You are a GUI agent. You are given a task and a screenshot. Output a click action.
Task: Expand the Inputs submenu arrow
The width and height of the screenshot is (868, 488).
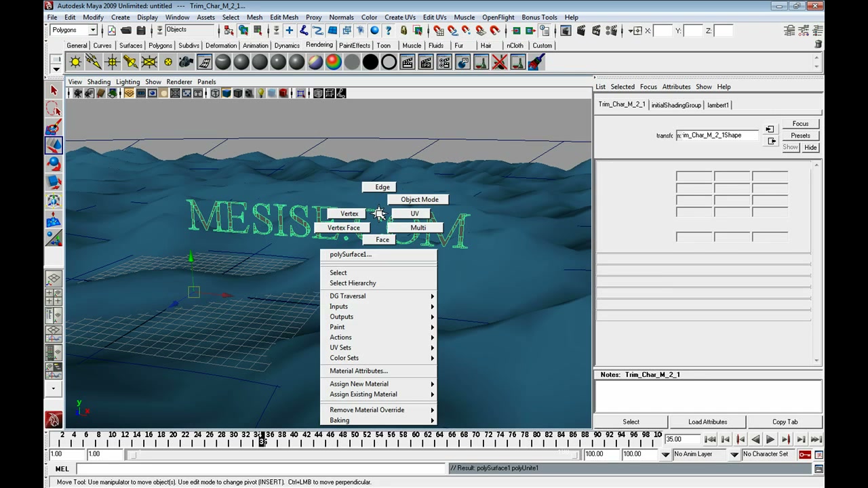click(x=432, y=306)
